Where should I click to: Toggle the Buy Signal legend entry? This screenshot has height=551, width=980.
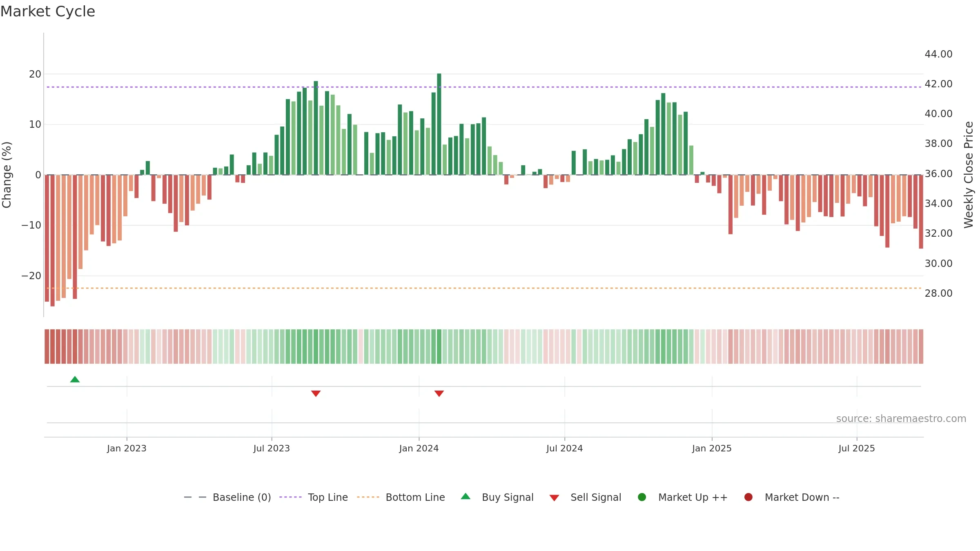[x=497, y=497]
